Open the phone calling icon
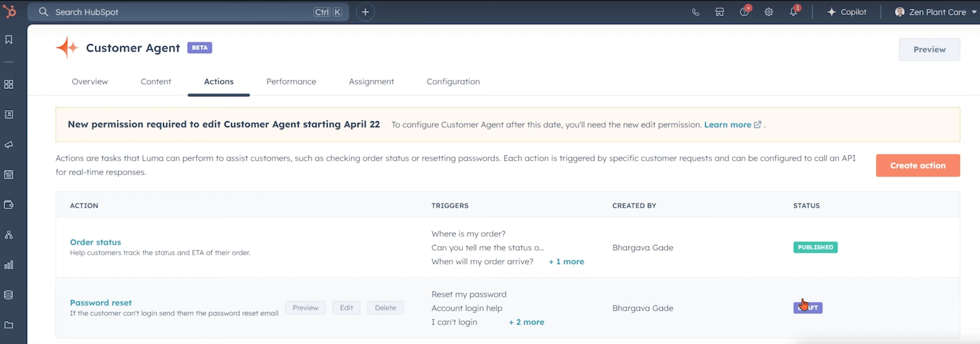980x344 pixels. click(x=695, y=12)
